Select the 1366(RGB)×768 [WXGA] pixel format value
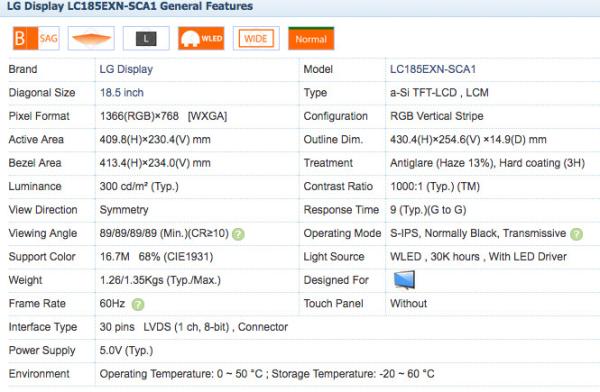Viewport: 600px width, 392px height. (x=163, y=116)
